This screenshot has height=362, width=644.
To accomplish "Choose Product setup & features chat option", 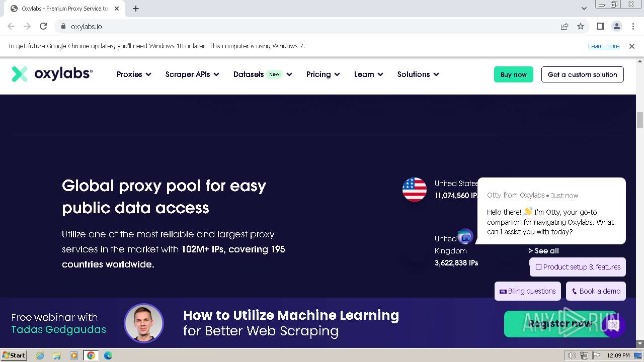I will 578,267.
